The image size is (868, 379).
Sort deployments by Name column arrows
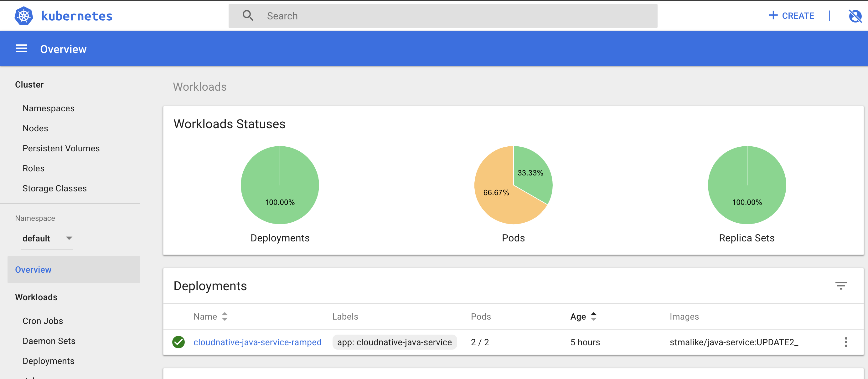[x=225, y=316]
